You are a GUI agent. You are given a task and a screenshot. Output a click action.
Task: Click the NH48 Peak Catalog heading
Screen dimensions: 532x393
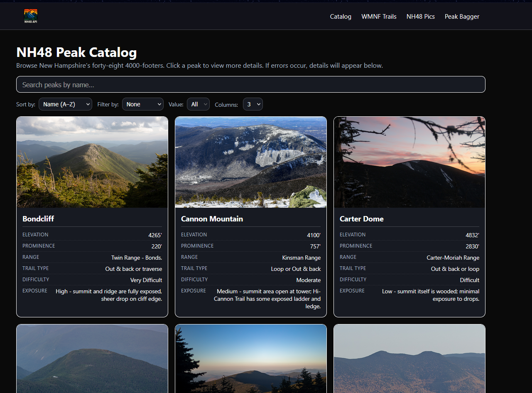tap(76, 52)
